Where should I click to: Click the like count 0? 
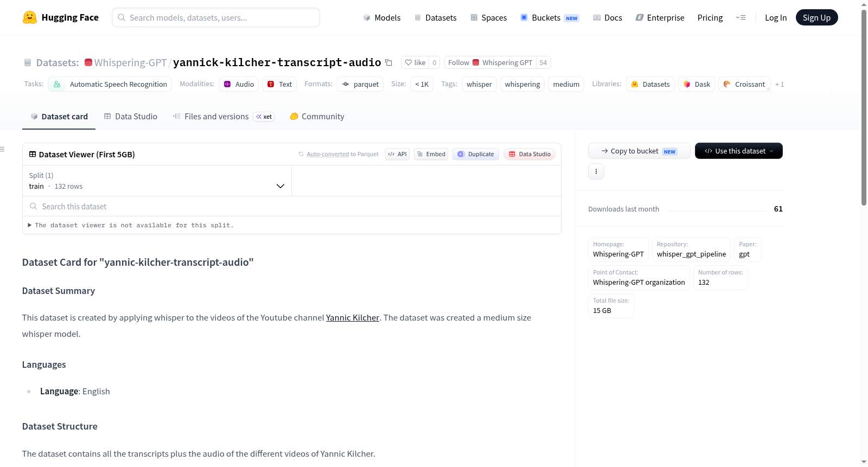[435, 62]
